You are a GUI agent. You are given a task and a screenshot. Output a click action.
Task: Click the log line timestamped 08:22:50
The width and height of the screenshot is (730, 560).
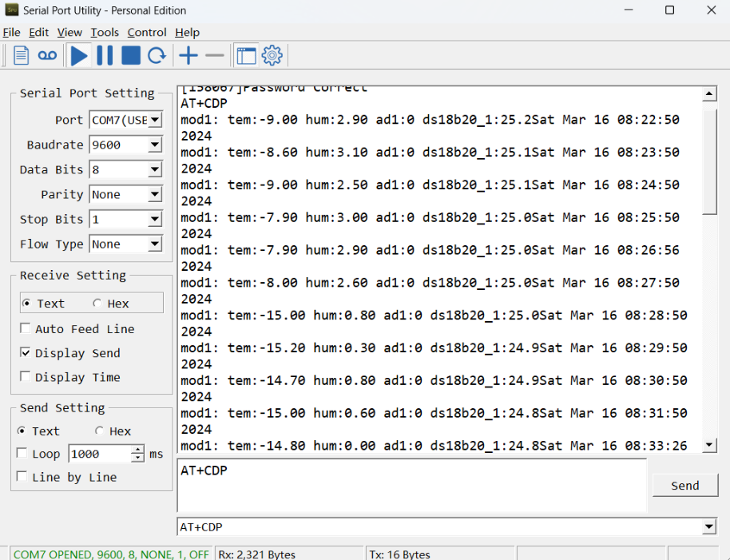(x=430, y=120)
